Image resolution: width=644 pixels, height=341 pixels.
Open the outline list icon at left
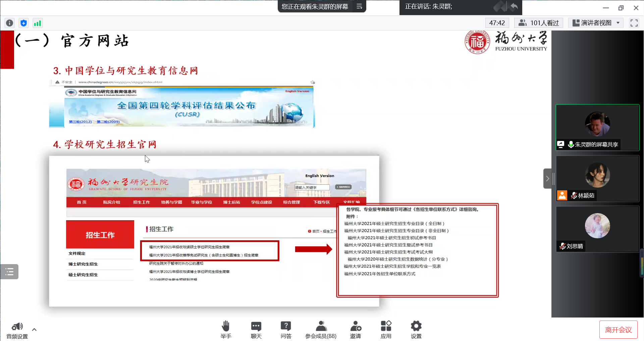pos(9,272)
